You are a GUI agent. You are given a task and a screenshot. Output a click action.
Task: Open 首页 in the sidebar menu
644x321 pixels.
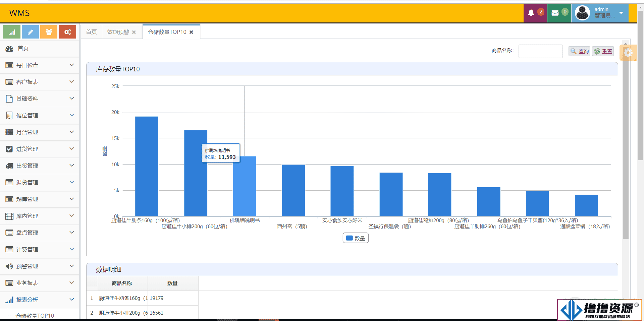pyautogui.click(x=40, y=49)
